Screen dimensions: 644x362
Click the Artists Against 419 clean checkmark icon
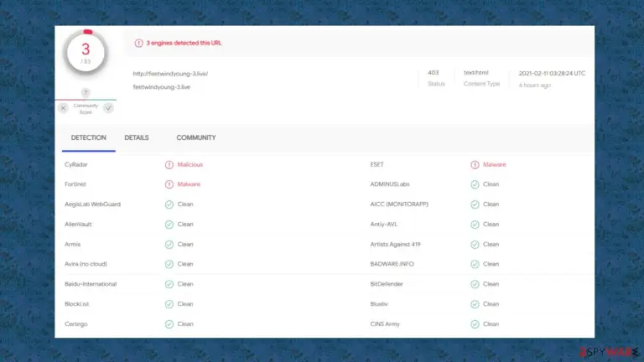pyautogui.click(x=475, y=245)
